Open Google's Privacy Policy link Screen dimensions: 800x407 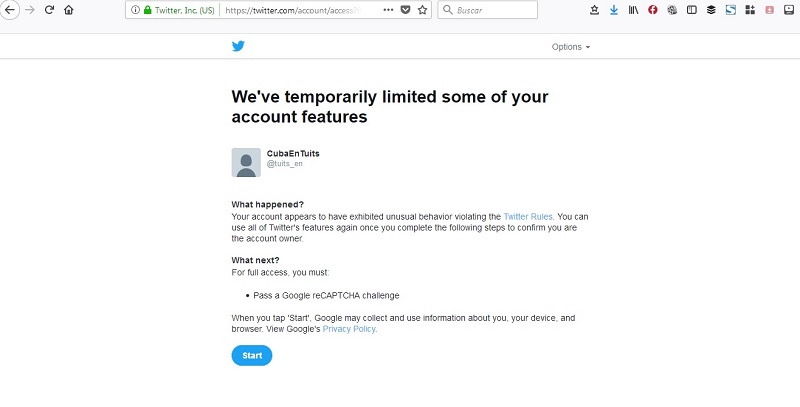click(349, 329)
